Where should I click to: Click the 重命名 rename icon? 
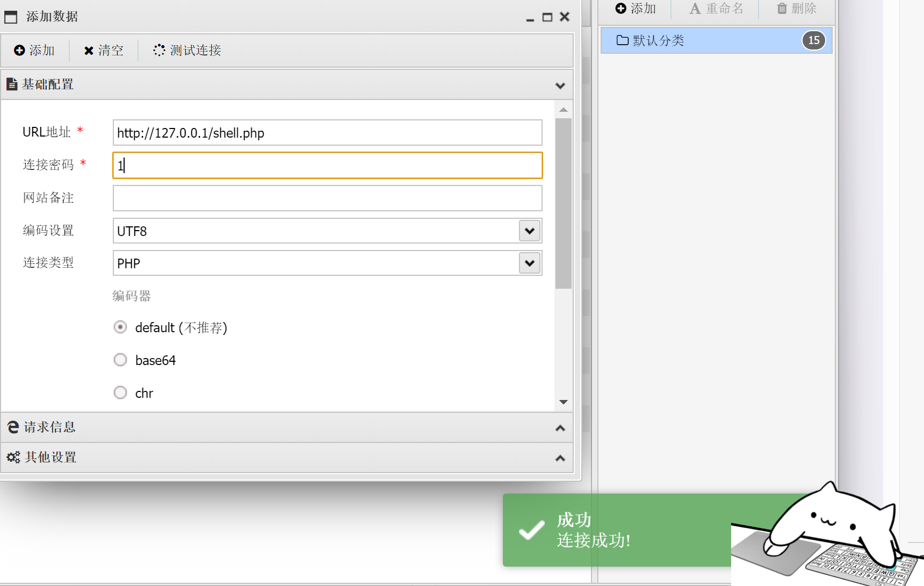pos(695,9)
